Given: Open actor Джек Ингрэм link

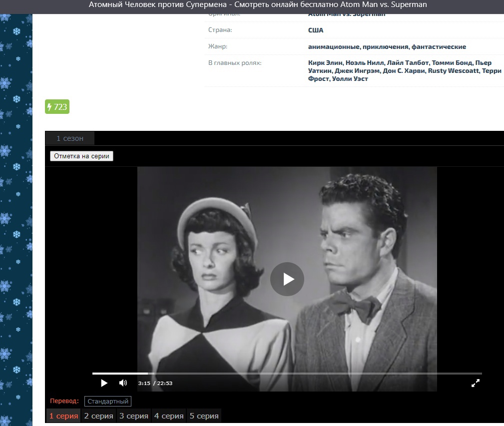Looking at the screenshot, I should (357, 71).
